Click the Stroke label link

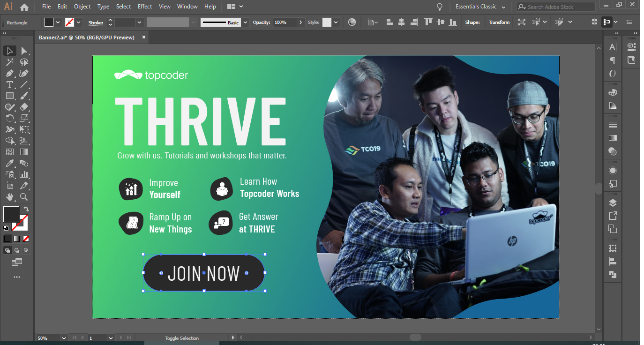tap(96, 22)
